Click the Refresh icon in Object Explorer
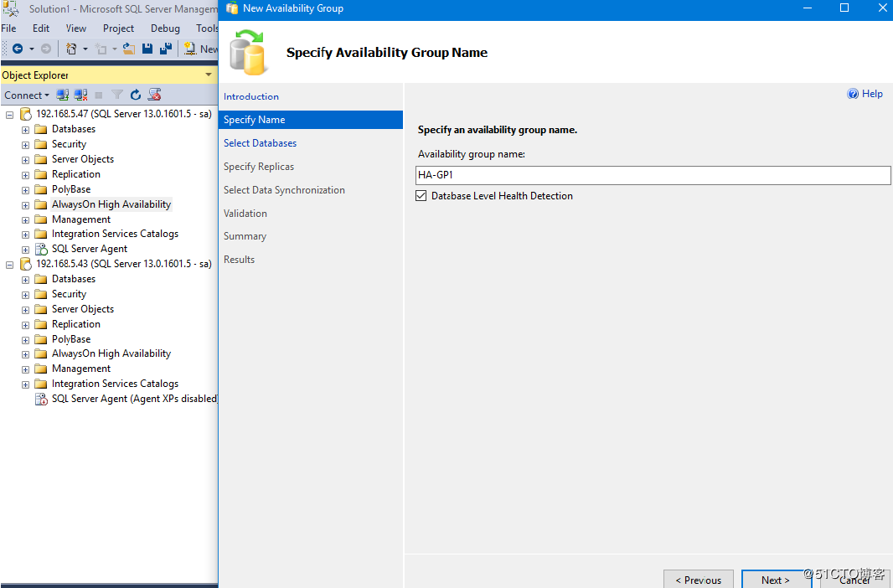893x588 pixels. tap(136, 95)
